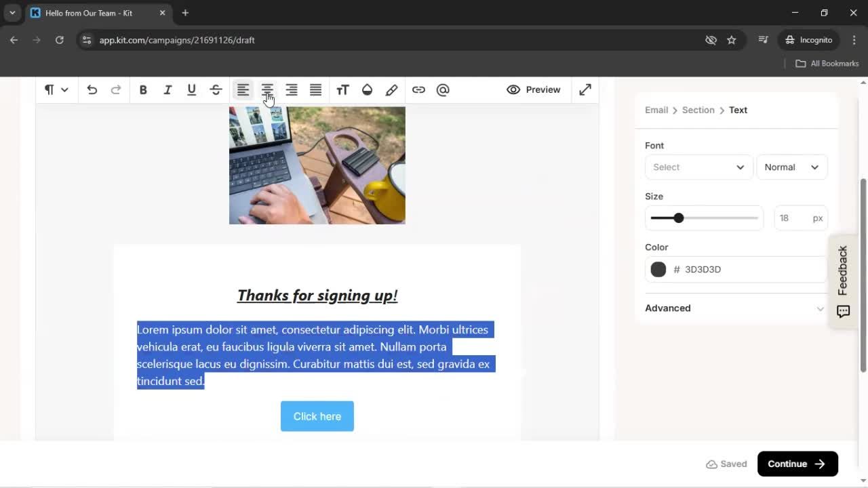
Task: Undo the last change
Action: tap(92, 89)
